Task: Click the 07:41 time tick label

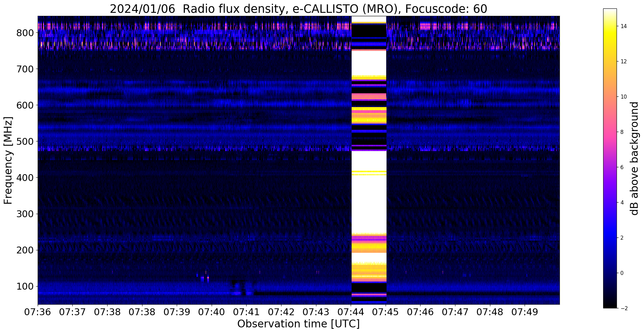Action: pos(247,312)
